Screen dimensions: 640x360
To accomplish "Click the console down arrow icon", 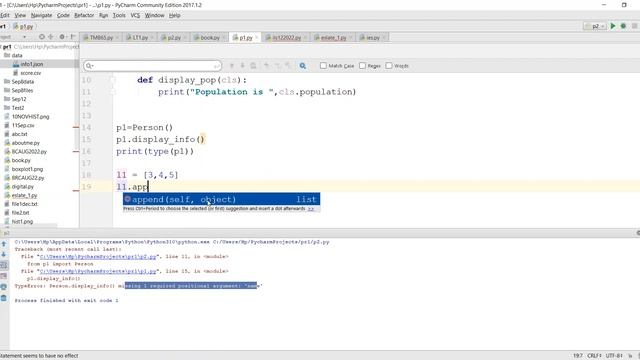I will (4, 255).
